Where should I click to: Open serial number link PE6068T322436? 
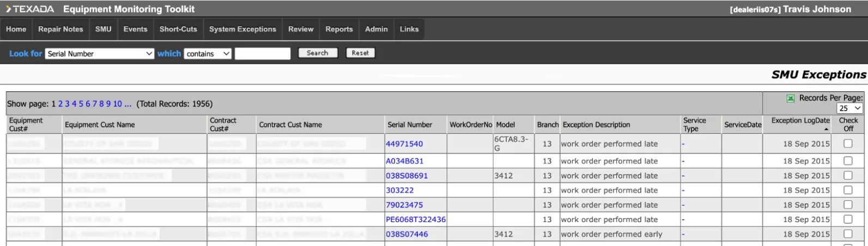[x=415, y=219]
